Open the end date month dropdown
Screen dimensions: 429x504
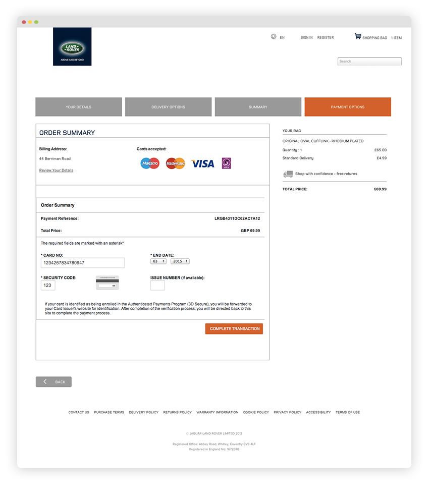[x=158, y=261]
